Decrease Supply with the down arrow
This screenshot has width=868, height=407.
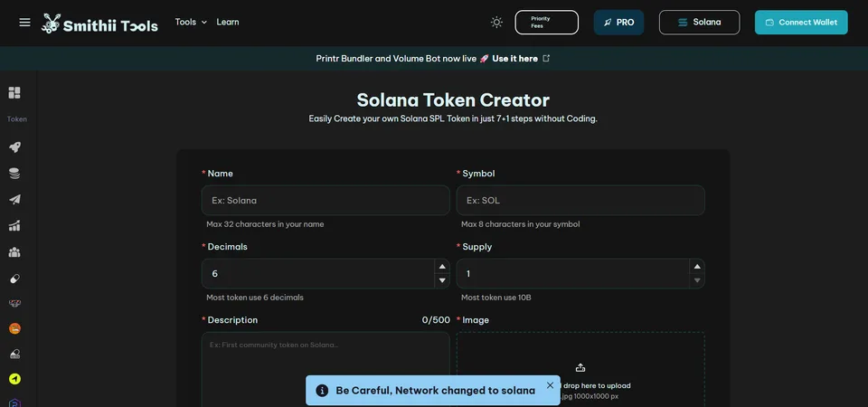point(697,280)
